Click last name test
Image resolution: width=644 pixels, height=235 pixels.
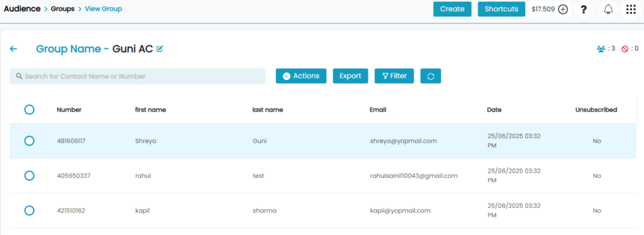(258, 175)
